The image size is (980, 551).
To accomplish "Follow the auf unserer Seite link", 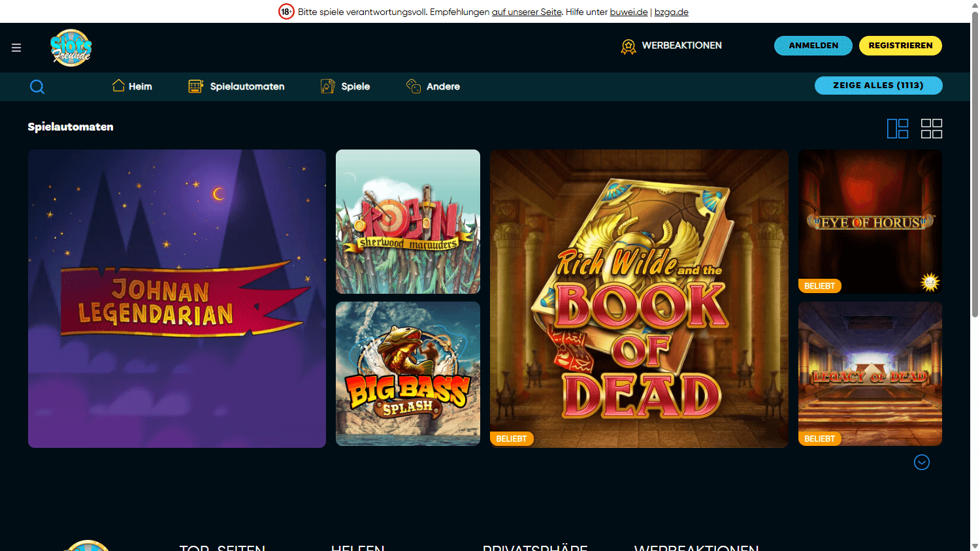I will 527,11.
